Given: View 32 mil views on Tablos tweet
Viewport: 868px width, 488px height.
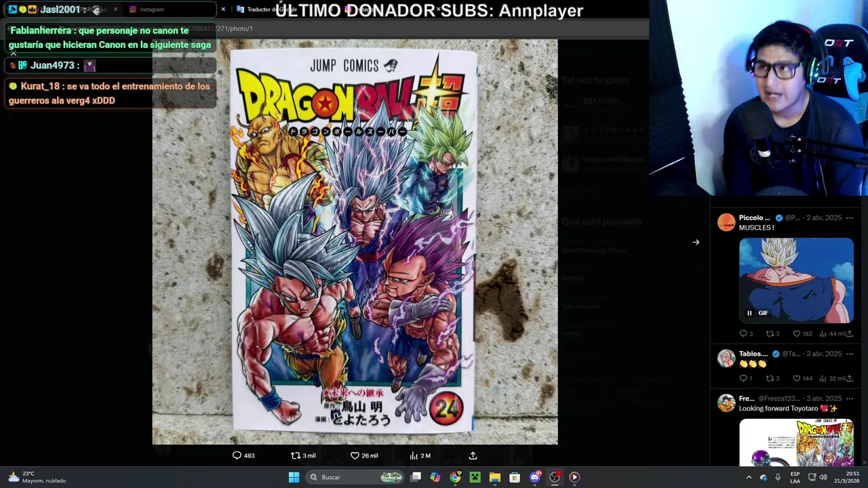Looking at the screenshot, I should click(832, 378).
